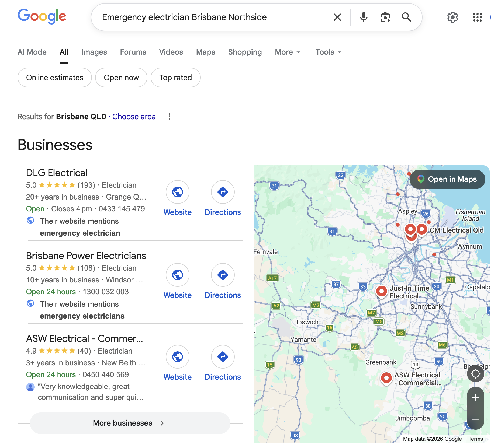This screenshot has width=491, height=448.
Task: Open DLG Electrical website icon
Action: point(178,192)
